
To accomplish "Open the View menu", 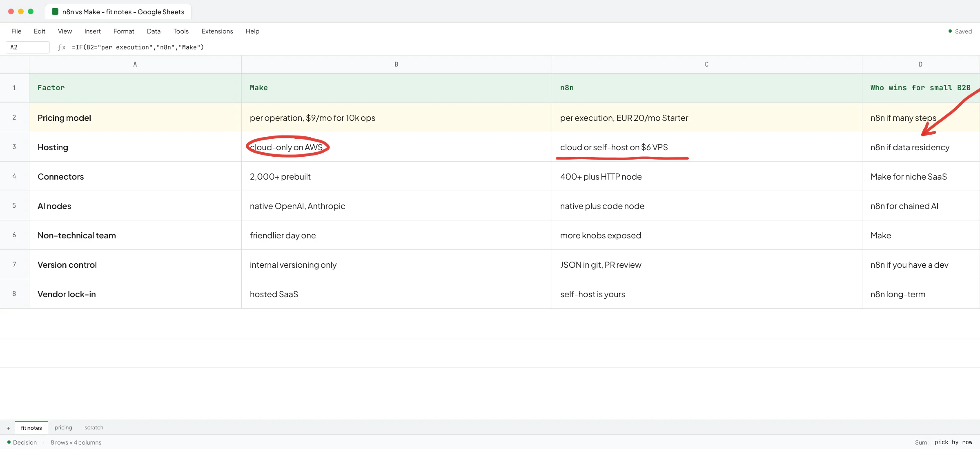I will tap(65, 31).
